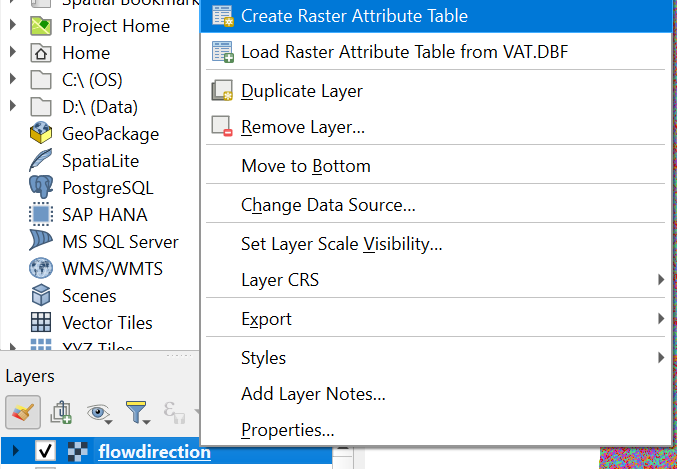This screenshot has height=469, width=677.
Task: Click the Add Group icon in Layers panel
Action: (x=61, y=412)
